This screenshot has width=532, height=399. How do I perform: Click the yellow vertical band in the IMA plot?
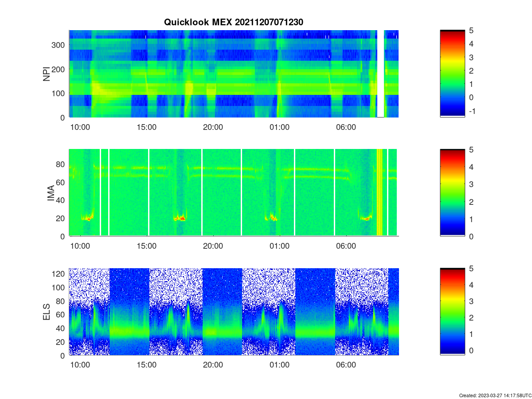[379, 193]
